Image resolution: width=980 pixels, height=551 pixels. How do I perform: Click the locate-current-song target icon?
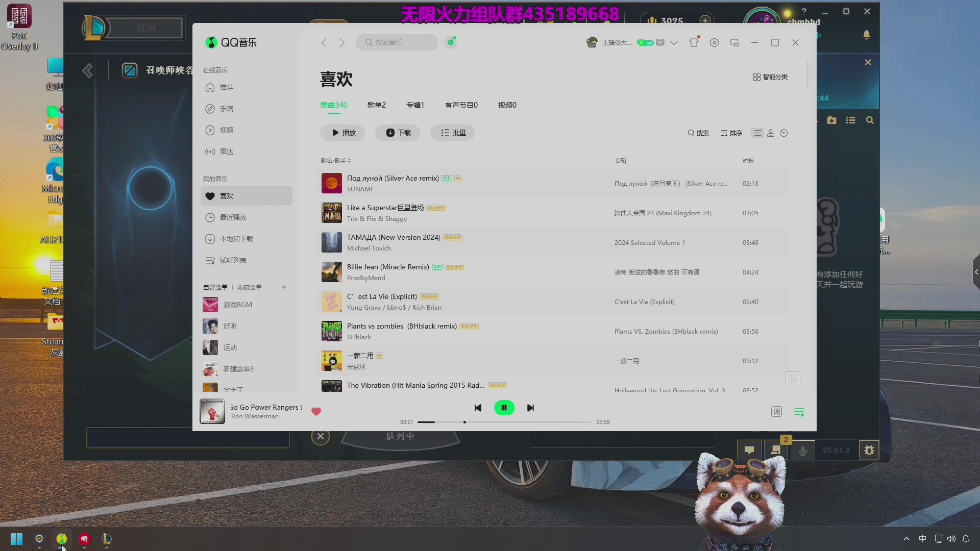793,379
